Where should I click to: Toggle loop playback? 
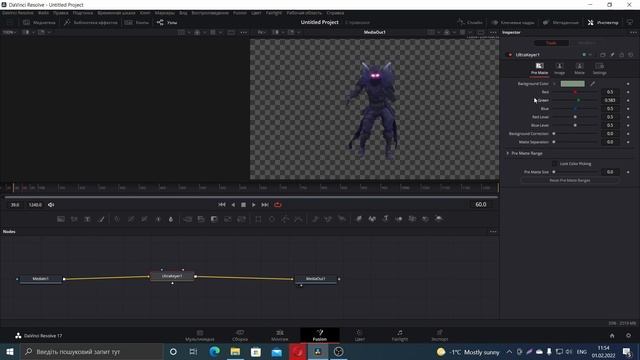click(x=278, y=205)
